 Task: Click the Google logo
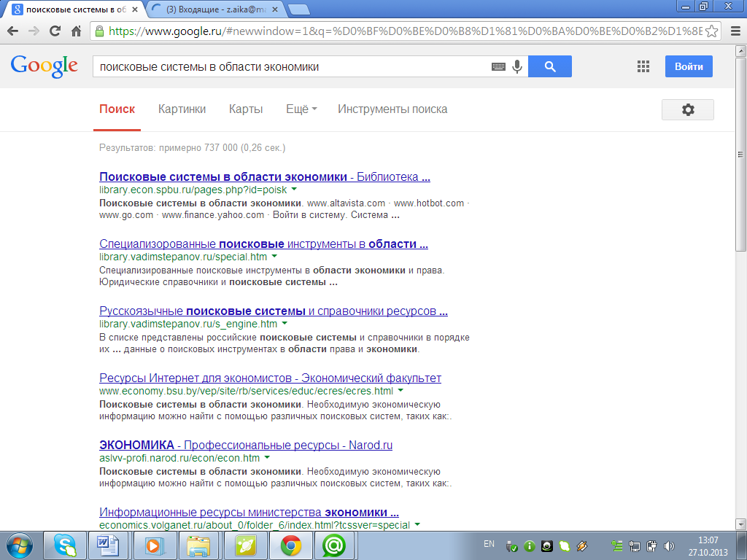pos(44,66)
